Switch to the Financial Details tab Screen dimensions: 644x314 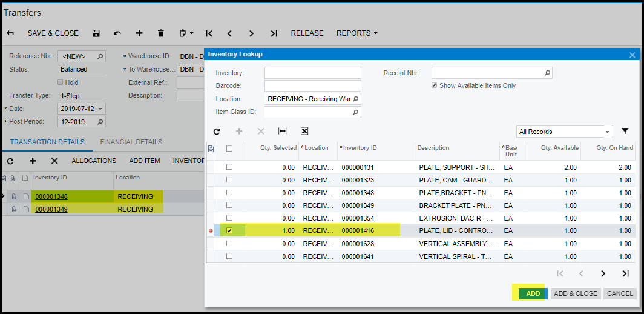point(131,142)
